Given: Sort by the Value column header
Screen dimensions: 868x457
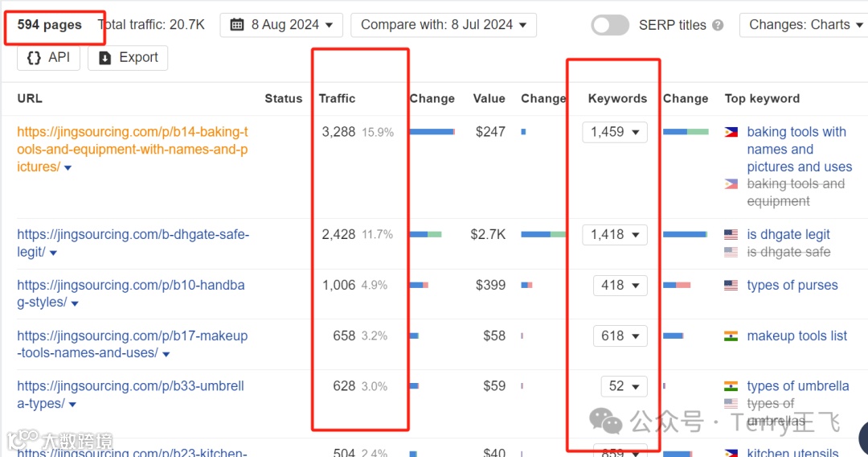Looking at the screenshot, I should click(489, 99).
